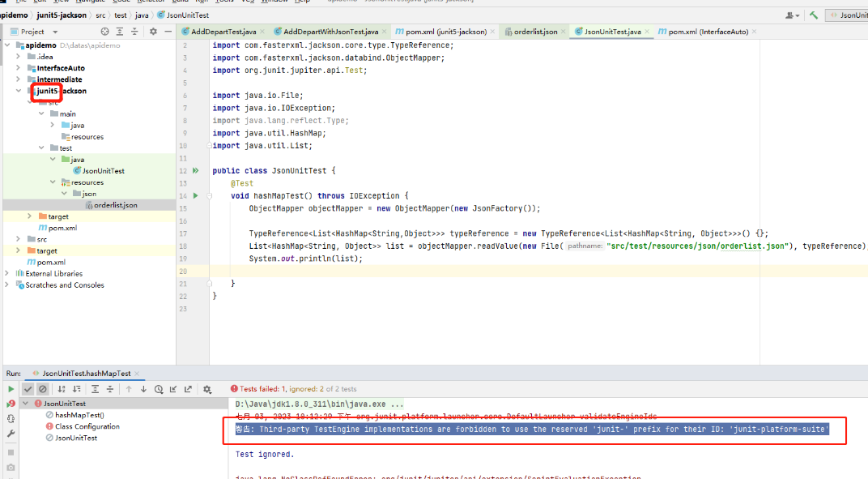This screenshot has width=868, height=479.
Task: Toggle Show Ignored tests filter
Action: click(x=43, y=389)
